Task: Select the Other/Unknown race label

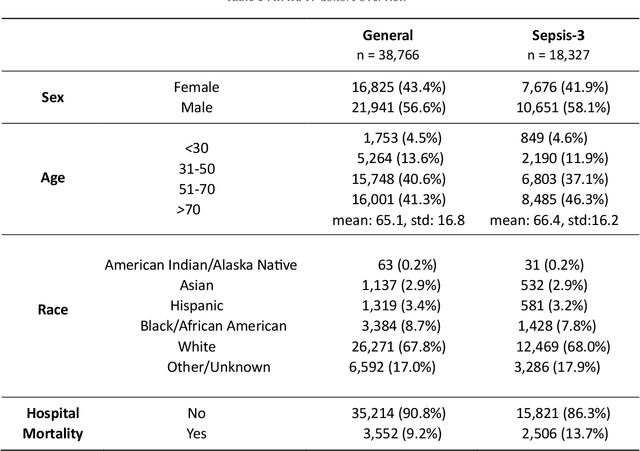Action: [x=219, y=367]
